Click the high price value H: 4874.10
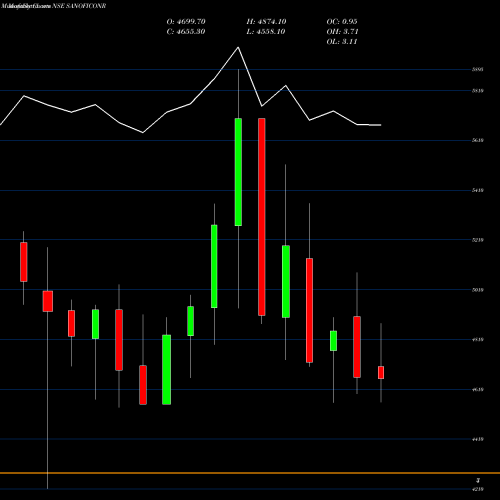 [x=266, y=22]
